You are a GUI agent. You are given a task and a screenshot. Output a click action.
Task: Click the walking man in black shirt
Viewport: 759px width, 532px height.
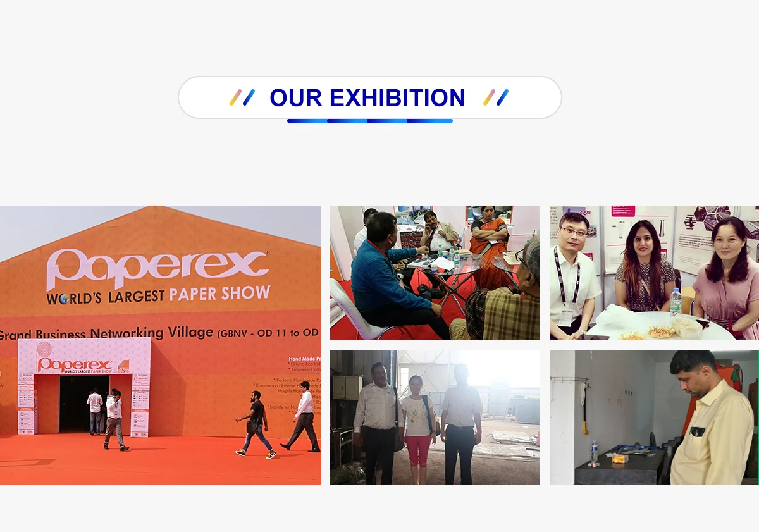tap(256, 424)
